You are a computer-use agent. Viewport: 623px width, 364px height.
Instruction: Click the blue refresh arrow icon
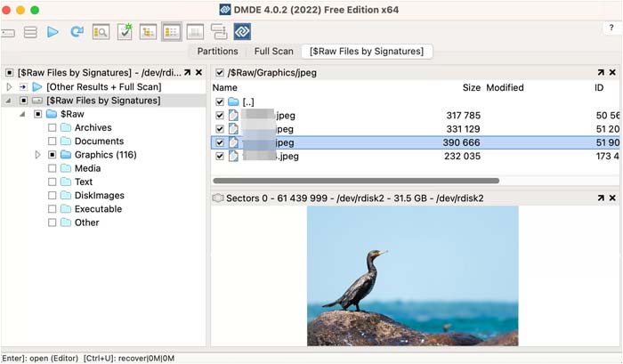[77, 32]
